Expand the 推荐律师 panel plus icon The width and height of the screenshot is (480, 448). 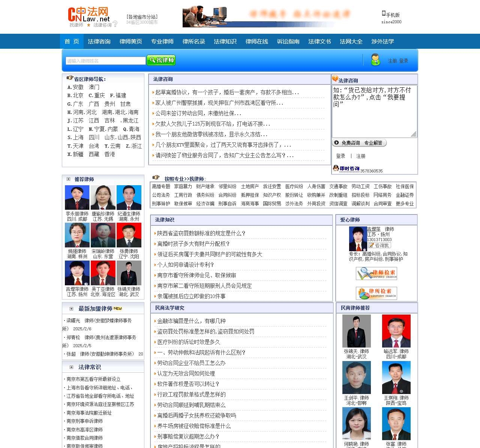[x=69, y=179]
